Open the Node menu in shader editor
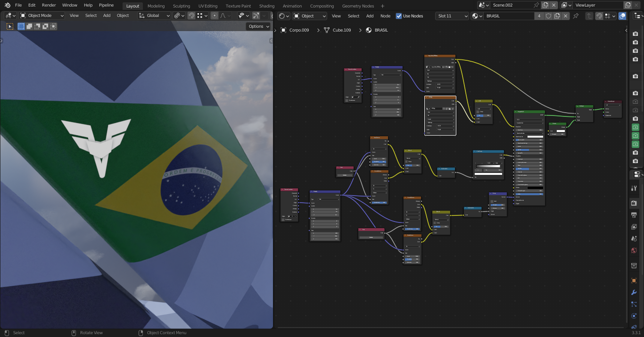This screenshot has width=644, height=337. [386, 16]
